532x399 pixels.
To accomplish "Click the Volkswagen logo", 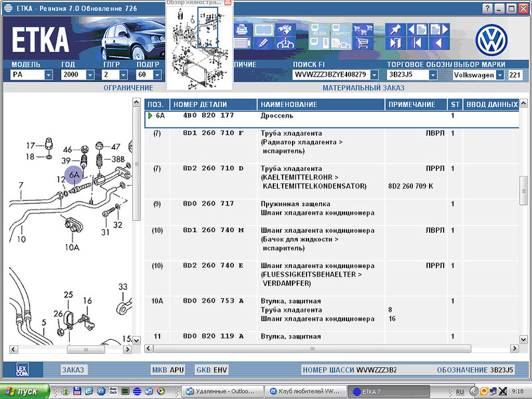I will 491,41.
